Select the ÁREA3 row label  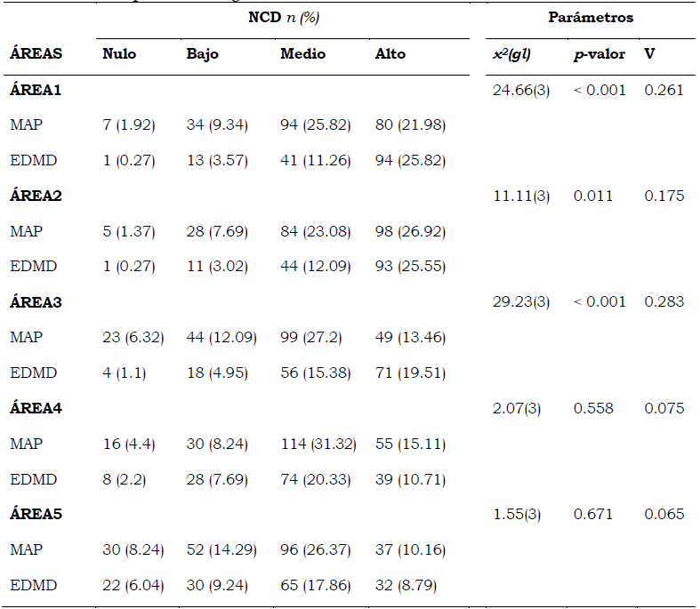click(x=36, y=302)
